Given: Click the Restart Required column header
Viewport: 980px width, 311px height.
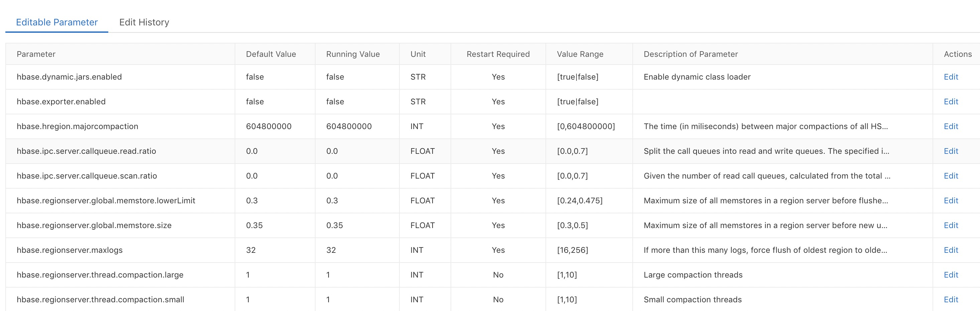Looking at the screenshot, I should pyautogui.click(x=498, y=54).
